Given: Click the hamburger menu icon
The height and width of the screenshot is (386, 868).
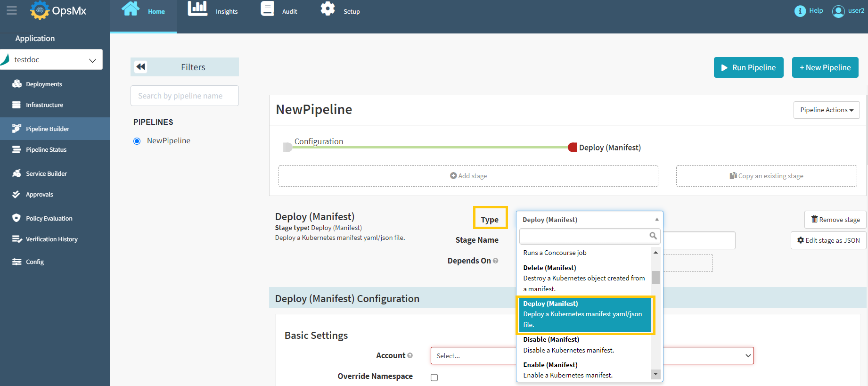Looking at the screenshot, I should pos(11,10).
